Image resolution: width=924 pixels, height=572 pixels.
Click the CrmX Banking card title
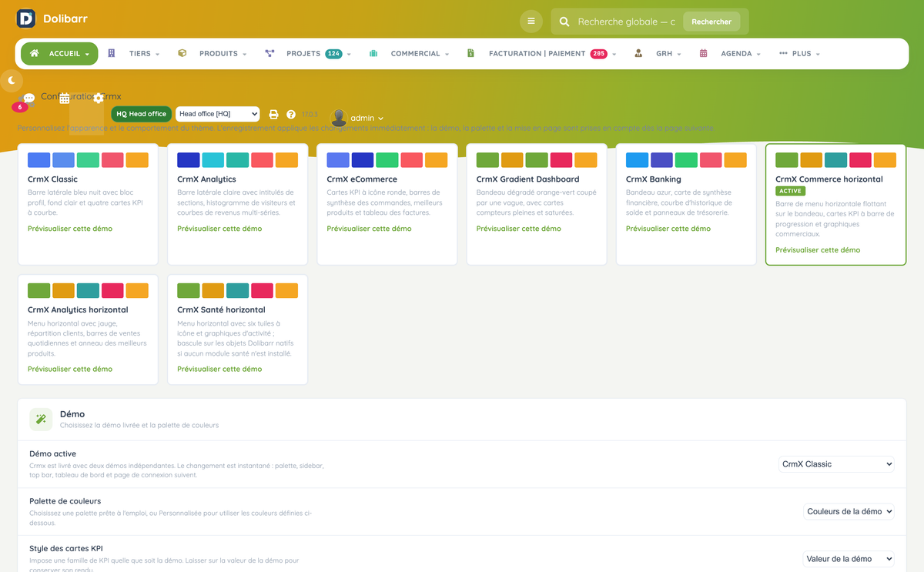(x=652, y=179)
